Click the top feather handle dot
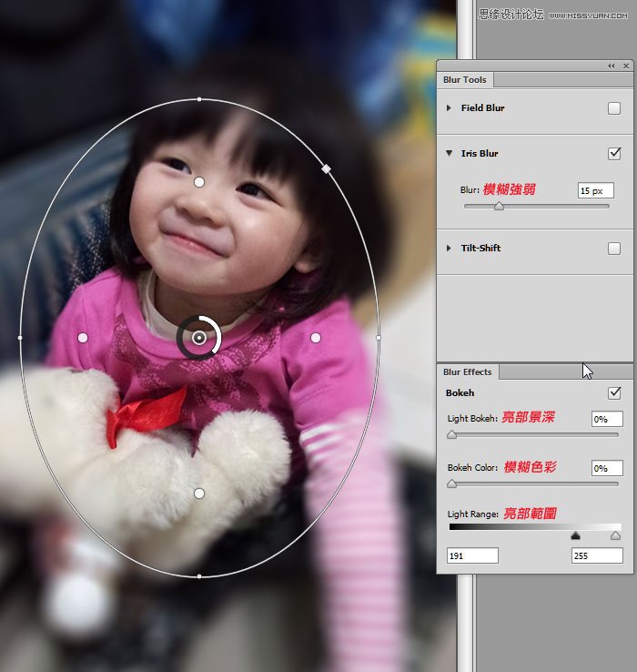The width and height of the screenshot is (637, 672). coord(199,183)
